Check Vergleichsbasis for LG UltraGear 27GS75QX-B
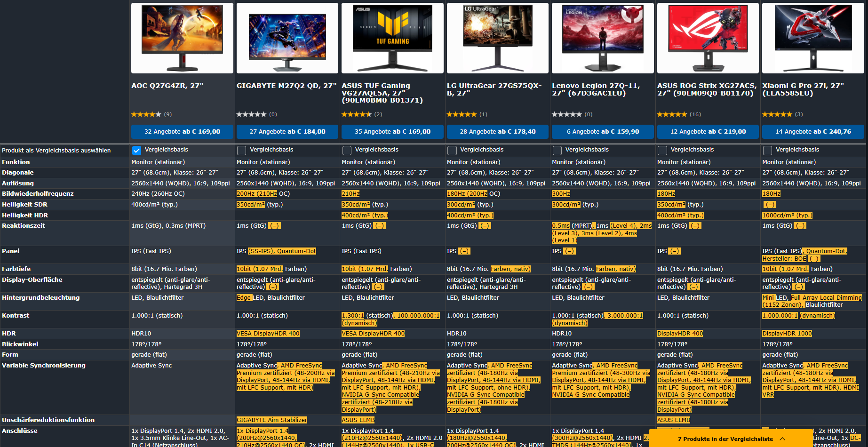 tap(452, 150)
